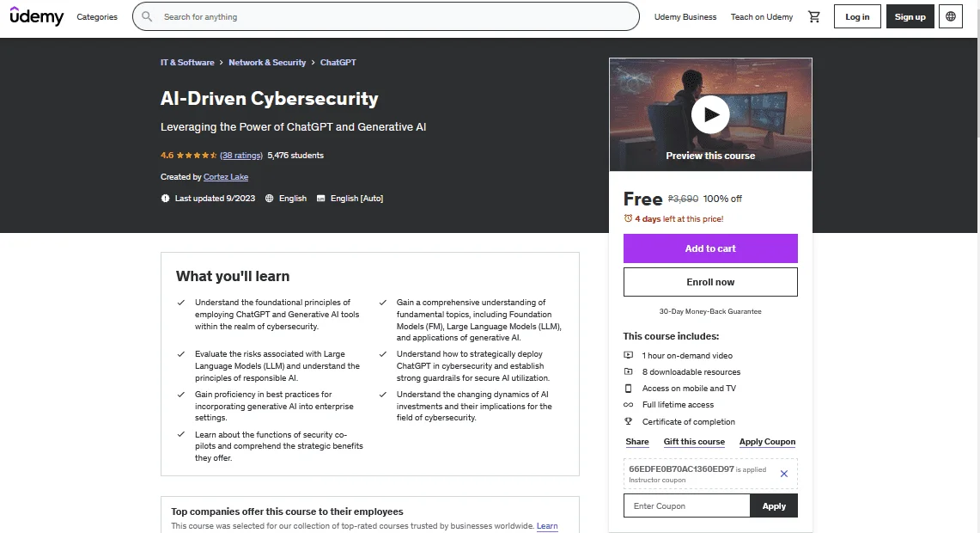Click '8 downloadable resources' text
The height and width of the screenshot is (533, 980).
[691, 371]
